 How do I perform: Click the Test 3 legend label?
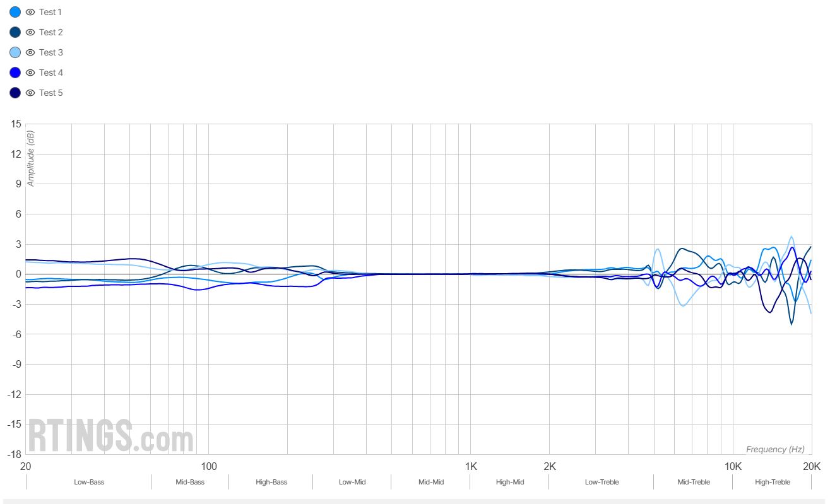click(50, 52)
